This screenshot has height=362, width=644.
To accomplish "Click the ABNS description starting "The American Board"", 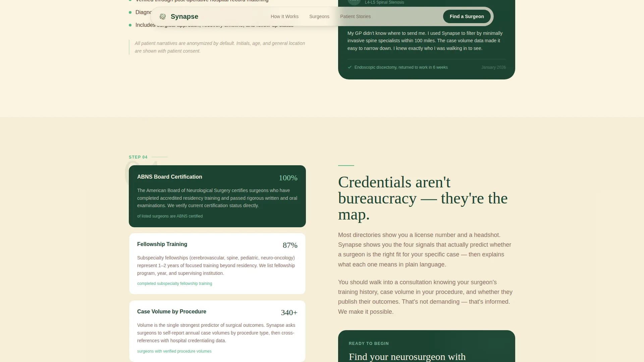I will pos(217,198).
